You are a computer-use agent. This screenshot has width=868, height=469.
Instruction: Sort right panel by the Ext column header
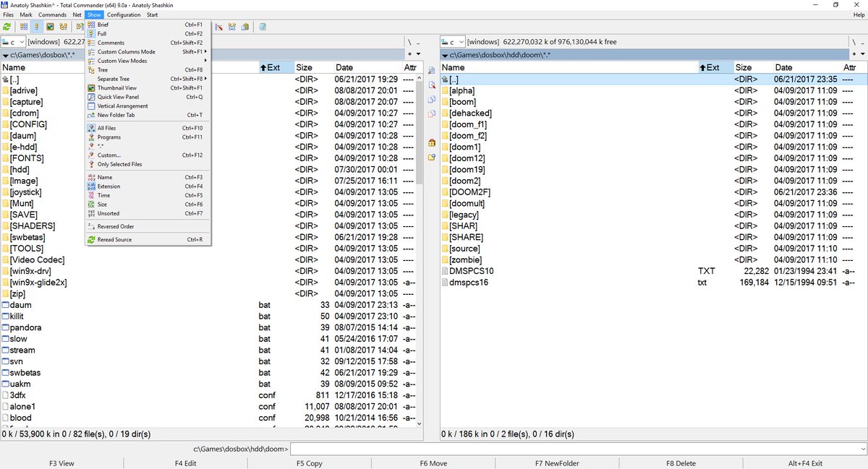(x=715, y=67)
